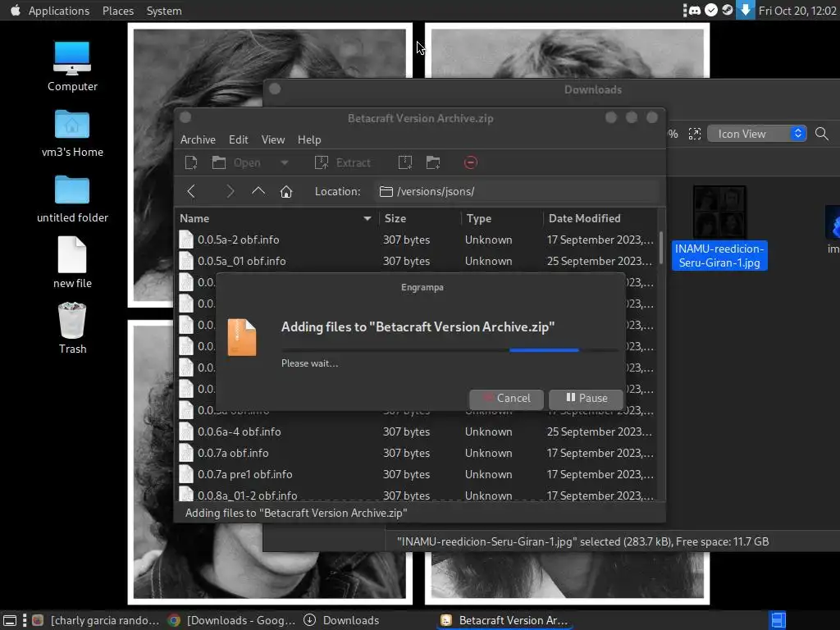Click Pause in the Engrampa dialog
Image resolution: width=840 pixels, height=630 pixels.
pos(586,398)
